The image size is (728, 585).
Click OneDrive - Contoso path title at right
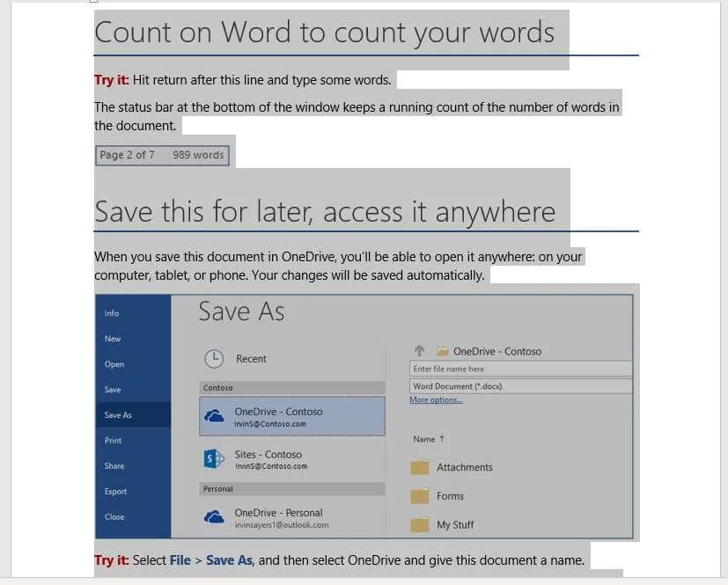[497, 351]
